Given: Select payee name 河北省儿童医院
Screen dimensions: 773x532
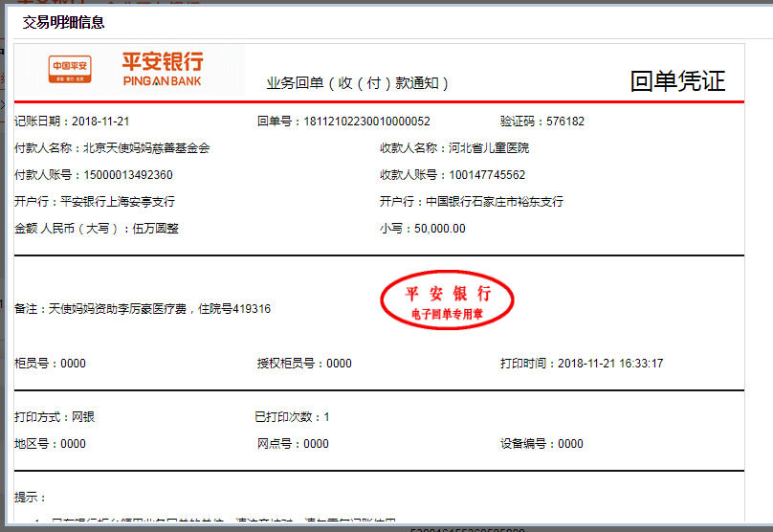Looking at the screenshot, I should [489, 148].
